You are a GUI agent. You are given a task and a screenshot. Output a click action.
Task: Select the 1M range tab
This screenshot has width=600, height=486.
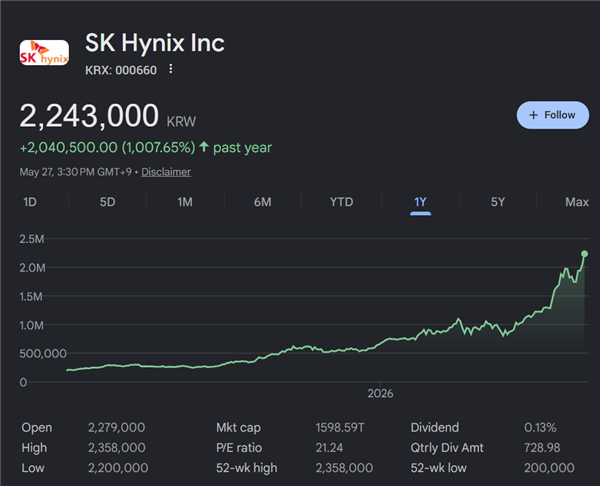pos(185,202)
